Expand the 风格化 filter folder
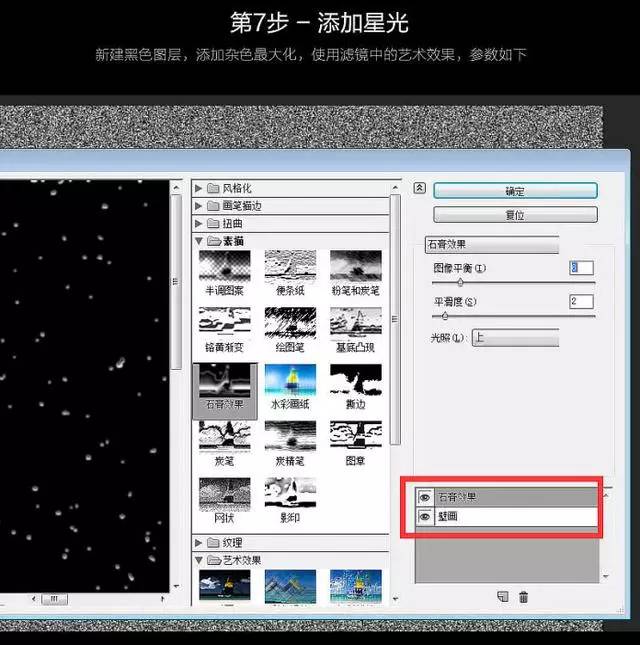 [x=200, y=188]
